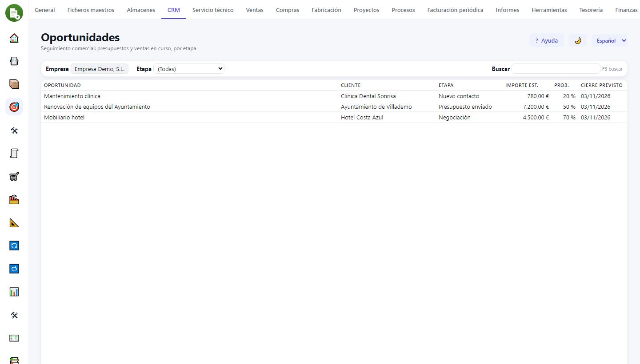Switch to the Fabricación tab
Viewport: 640px width, 364px height.
coord(326,10)
